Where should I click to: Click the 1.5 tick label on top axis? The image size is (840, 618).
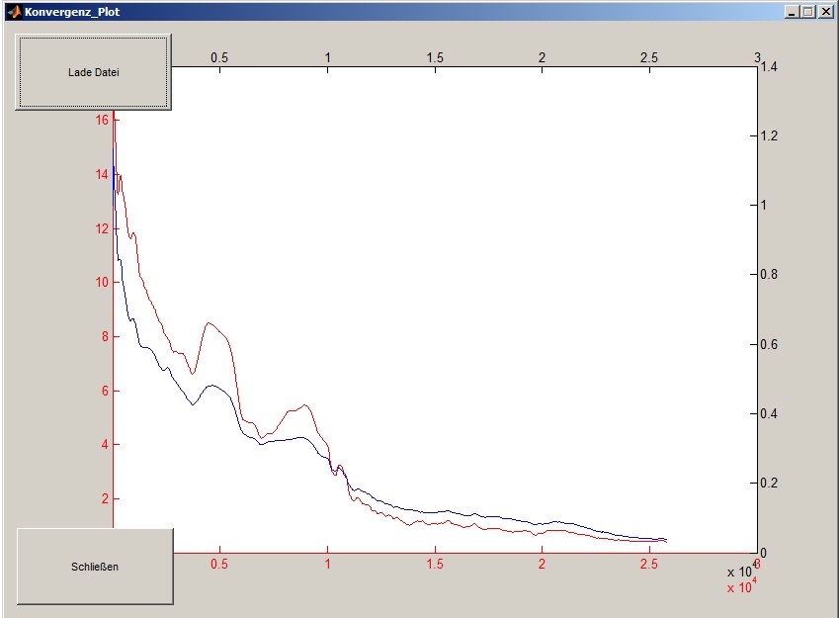coord(435,57)
